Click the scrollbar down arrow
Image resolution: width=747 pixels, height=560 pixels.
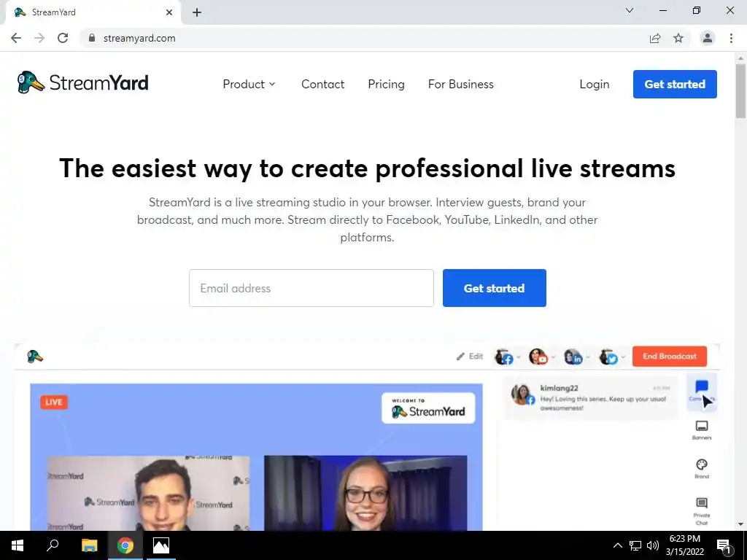click(740, 524)
